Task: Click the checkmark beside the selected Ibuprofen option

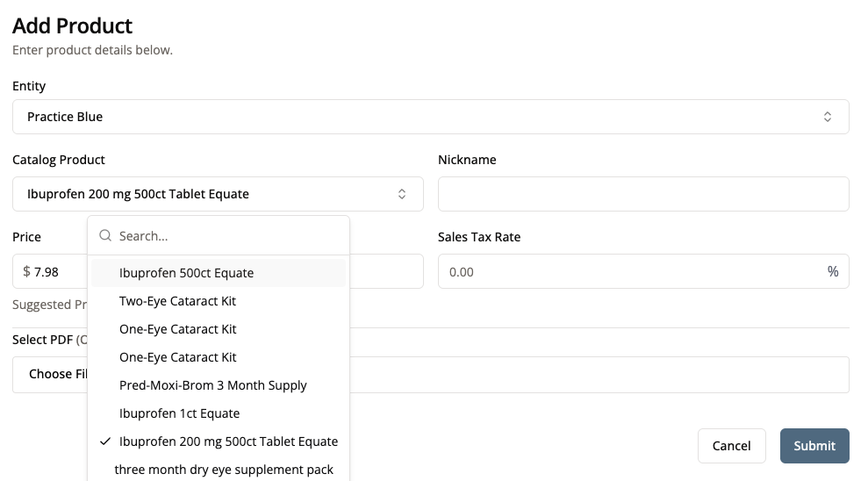Action: point(105,442)
